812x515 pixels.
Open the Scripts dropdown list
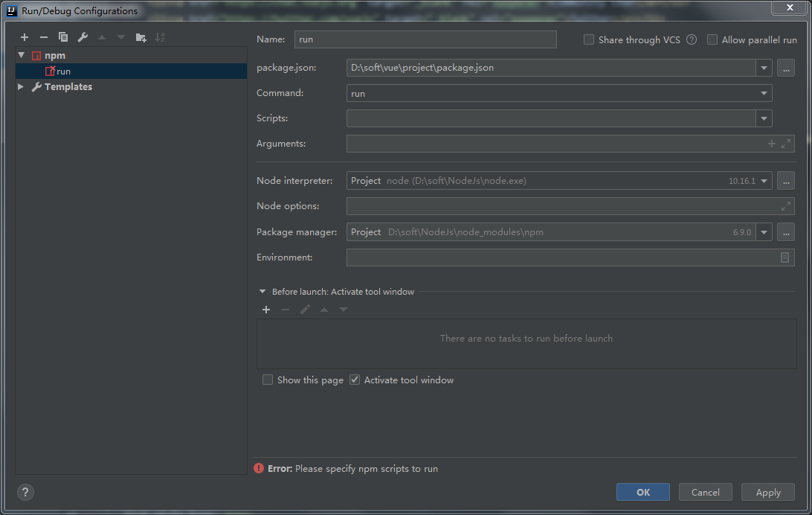pyautogui.click(x=764, y=118)
